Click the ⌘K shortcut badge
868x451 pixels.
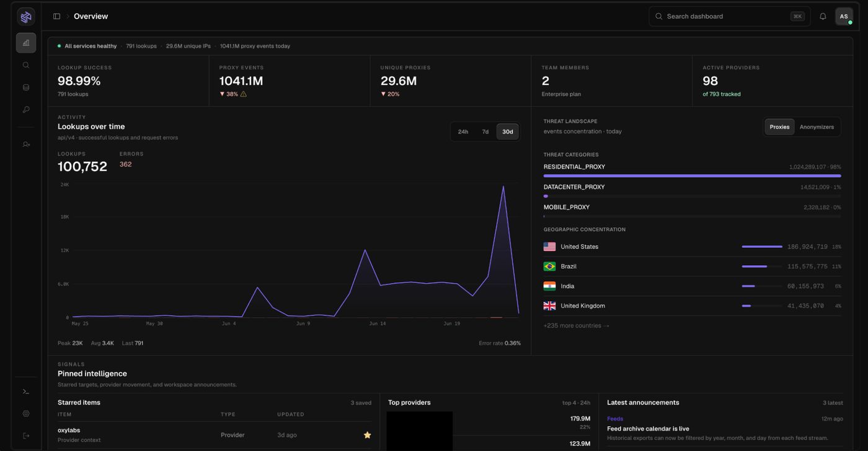(797, 17)
